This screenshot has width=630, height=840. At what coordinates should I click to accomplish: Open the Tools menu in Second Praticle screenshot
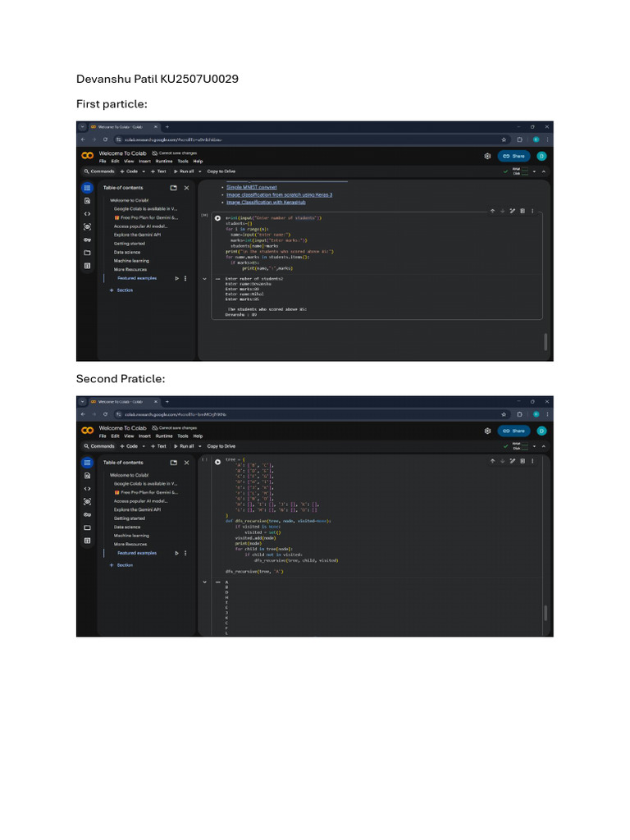(183, 436)
